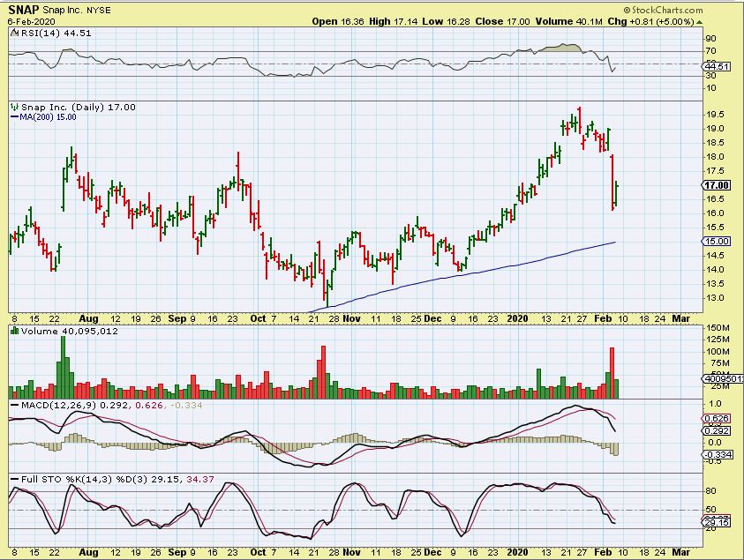Click the tall red volume bar in late October
Screen dimensions: 744x560
coord(324,372)
